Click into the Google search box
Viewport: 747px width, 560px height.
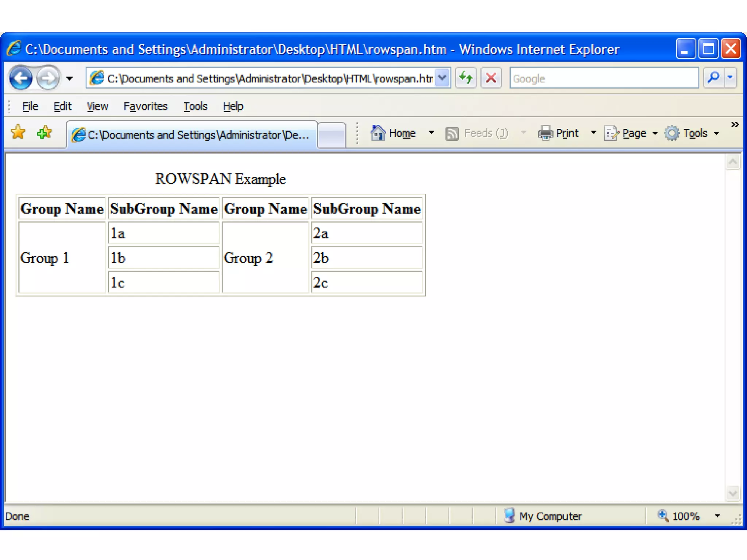click(x=604, y=78)
